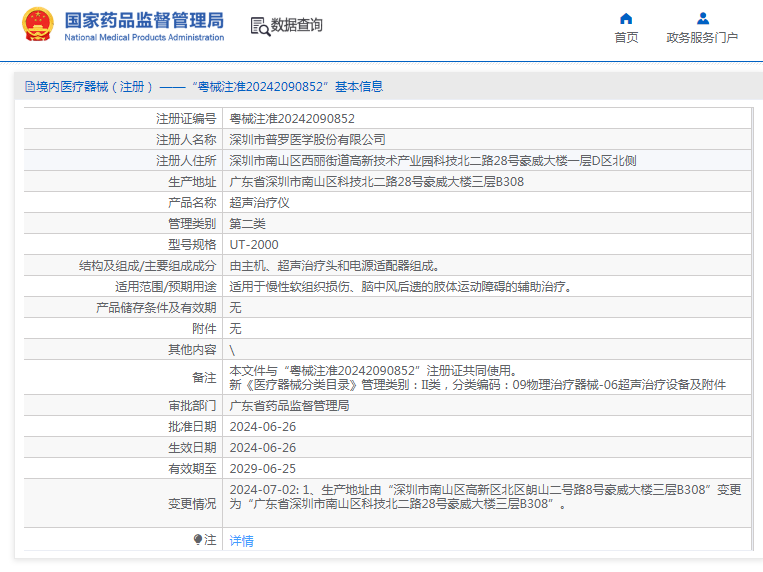The image size is (763, 572).
Task: Click the 审批部门 row label
Action: click(x=192, y=406)
